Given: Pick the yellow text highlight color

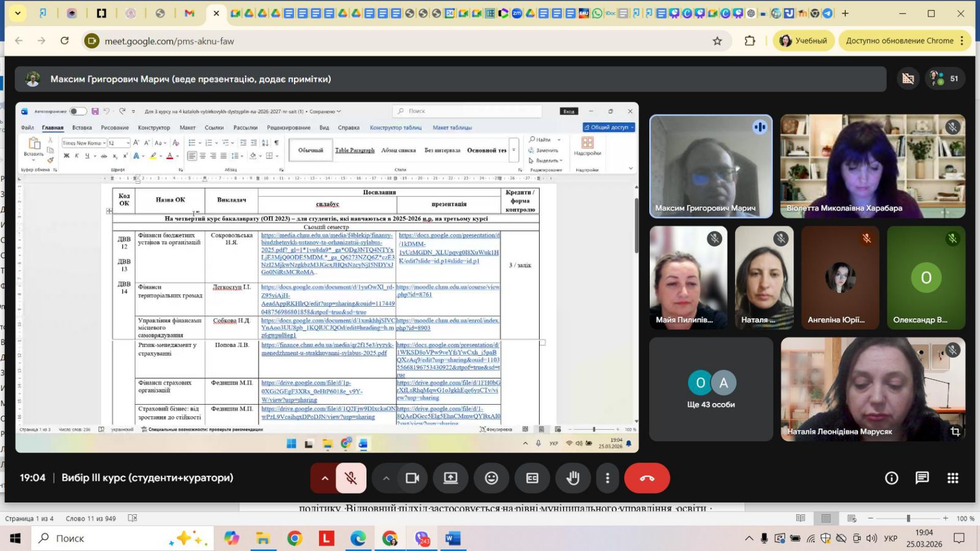Looking at the screenshot, I should pyautogui.click(x=154, y=156).
